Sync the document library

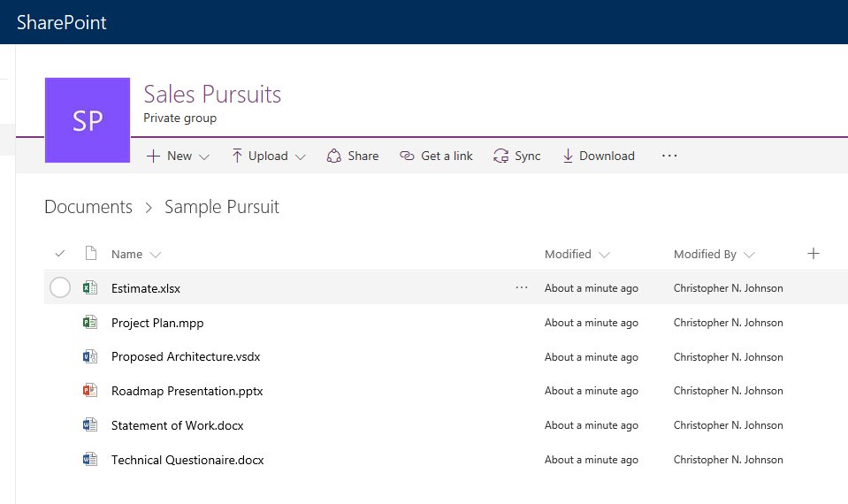point(517,156)
